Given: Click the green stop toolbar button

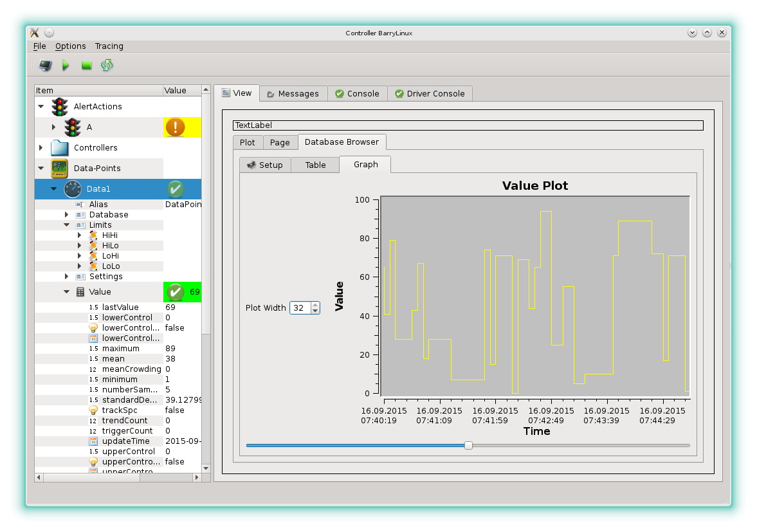Looking at the screenshot, I should pyautogui.click(x=86, y=65).
